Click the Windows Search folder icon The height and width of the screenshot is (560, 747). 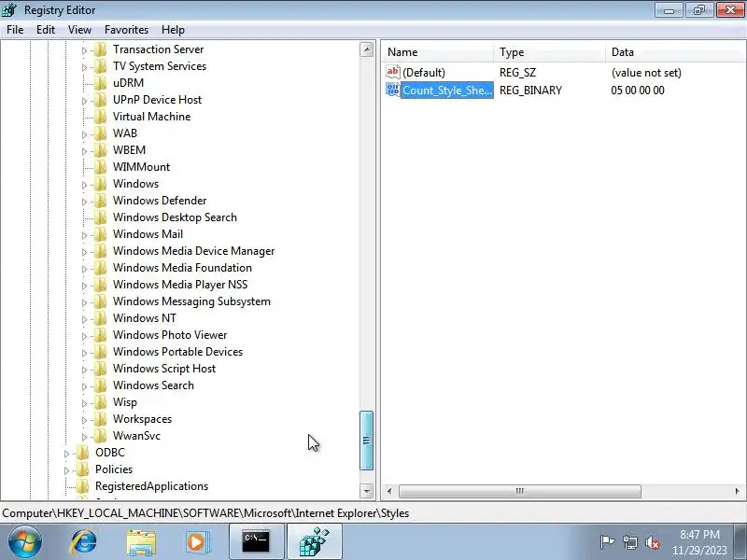click(x=100, y=385)
